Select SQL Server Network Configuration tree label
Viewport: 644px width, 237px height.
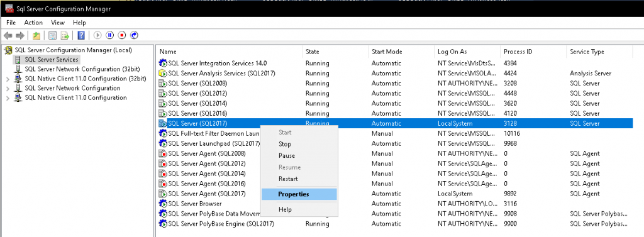coord(72,88)
